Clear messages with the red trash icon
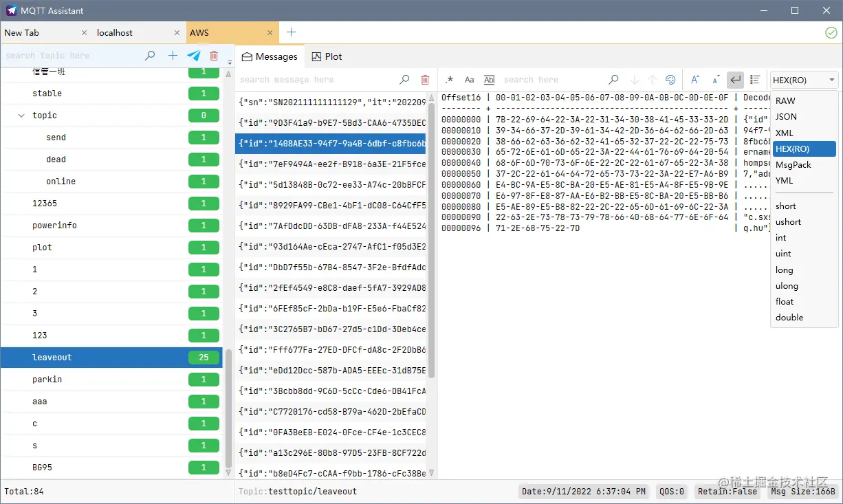Screen dimensions: 843x504 click(425, 80)
